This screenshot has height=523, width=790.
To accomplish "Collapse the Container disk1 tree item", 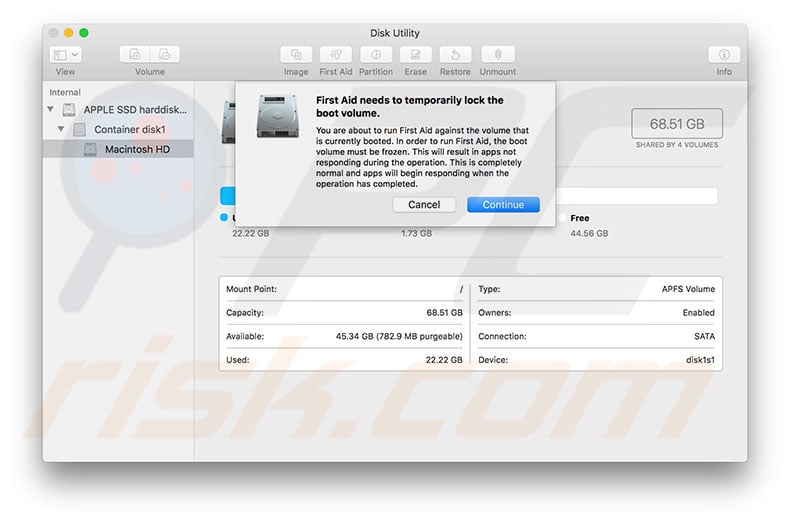I will click(61, 129).
